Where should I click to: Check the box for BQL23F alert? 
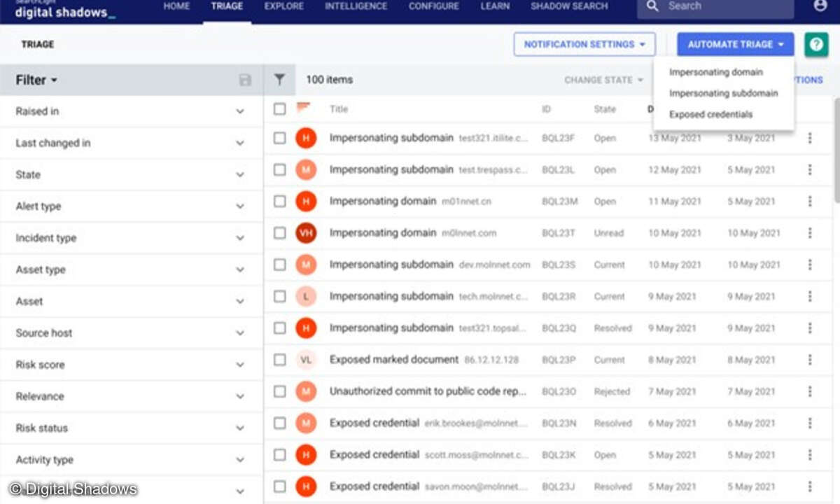[x=279, y=138]
